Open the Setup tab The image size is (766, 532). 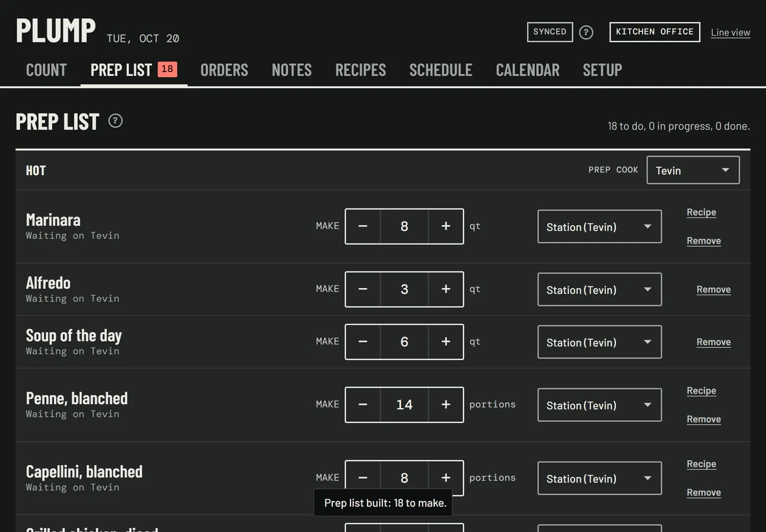coord(602,70)
